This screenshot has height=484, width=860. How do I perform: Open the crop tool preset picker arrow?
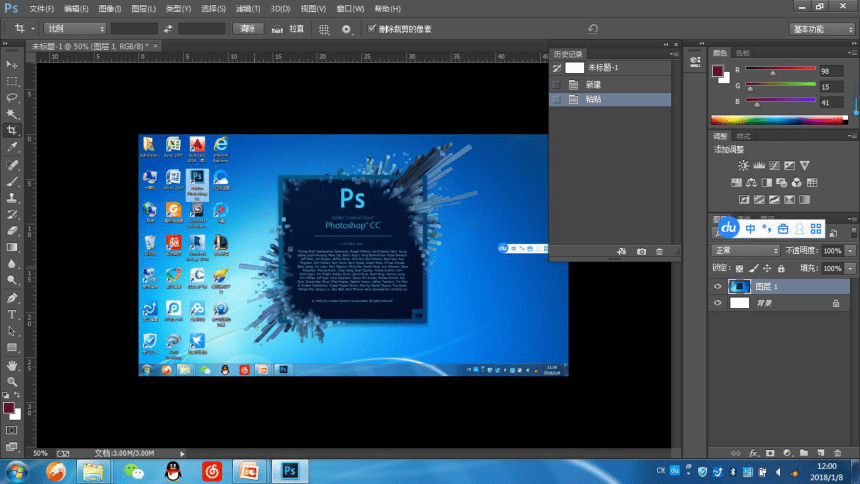tap(32, 29)
